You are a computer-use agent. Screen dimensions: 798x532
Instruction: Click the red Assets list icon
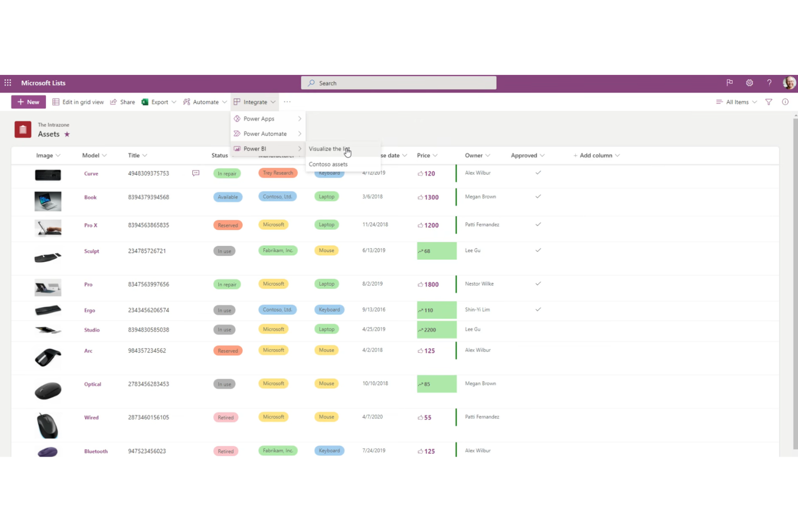tap(23, 129)
